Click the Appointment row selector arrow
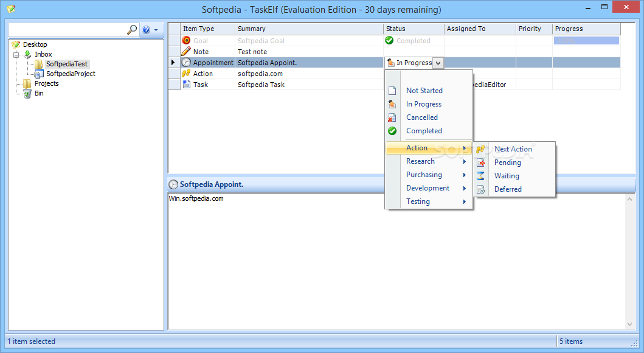This screenshot has width=644, height=353. pyautogui.click(x=173, y=63)
